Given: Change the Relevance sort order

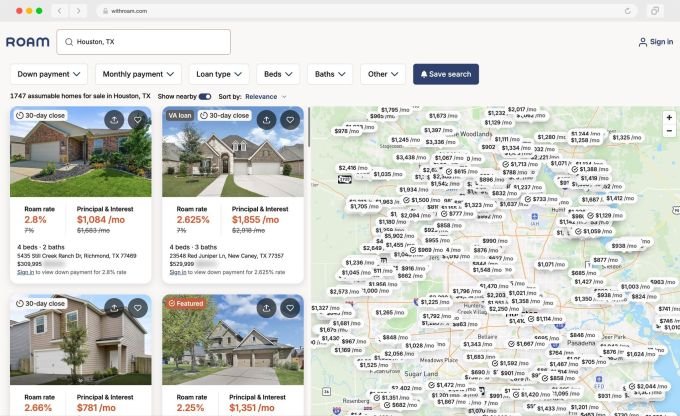Looking at the screenshot, I should (x=266, y=96).
